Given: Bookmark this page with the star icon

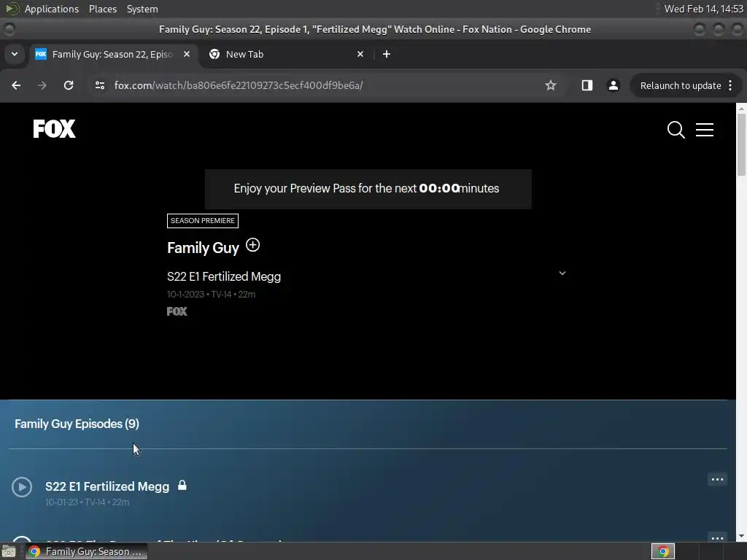Looking at the screenshot, I should point(551,85).
